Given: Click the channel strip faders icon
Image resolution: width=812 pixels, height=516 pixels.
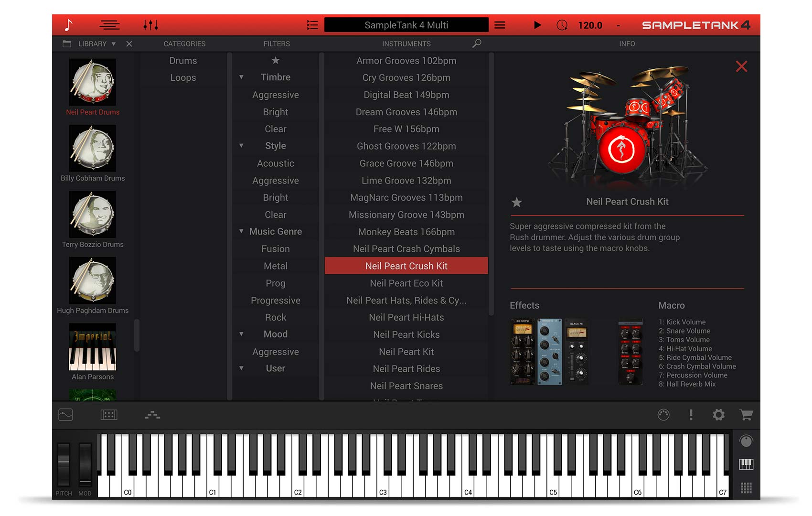Looking at the screenshot, I should 151,25.
